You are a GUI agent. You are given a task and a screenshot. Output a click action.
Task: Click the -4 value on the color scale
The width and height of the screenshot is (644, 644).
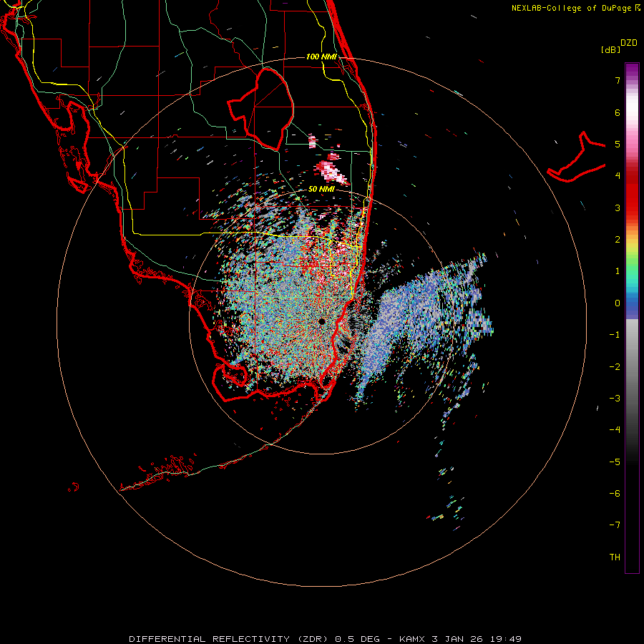point(615,430)
